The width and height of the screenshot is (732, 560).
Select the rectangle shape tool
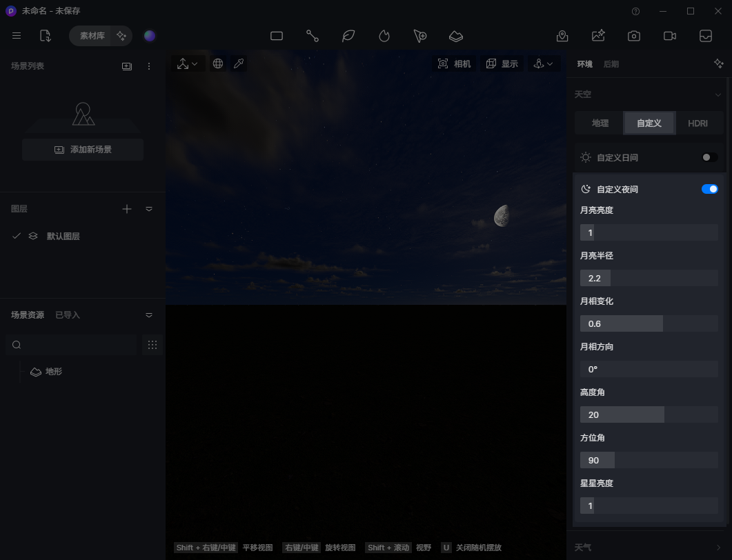coord(277,36)
